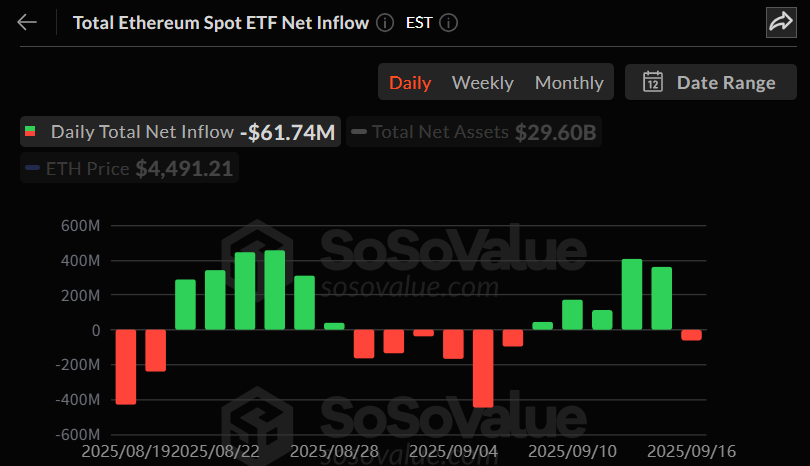Image resolution: width=810 pixels, height=466 pixels.
Task: Go back using the left arrow icon
Action: coord(27,23)
